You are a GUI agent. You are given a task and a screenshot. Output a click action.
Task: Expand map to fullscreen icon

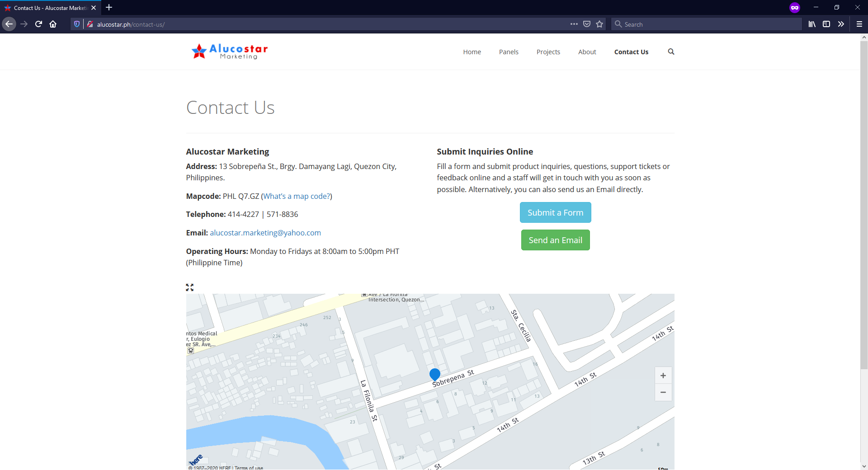(190, 287)
